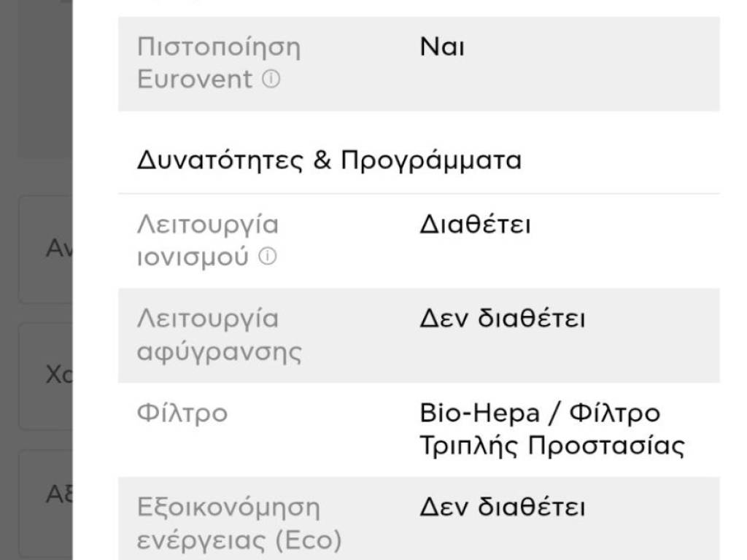The width and height of the screenshot is (747, 560).
Task: Select the Λειτουργία αφύγρανσης label
Action: [x=219, y=335]
